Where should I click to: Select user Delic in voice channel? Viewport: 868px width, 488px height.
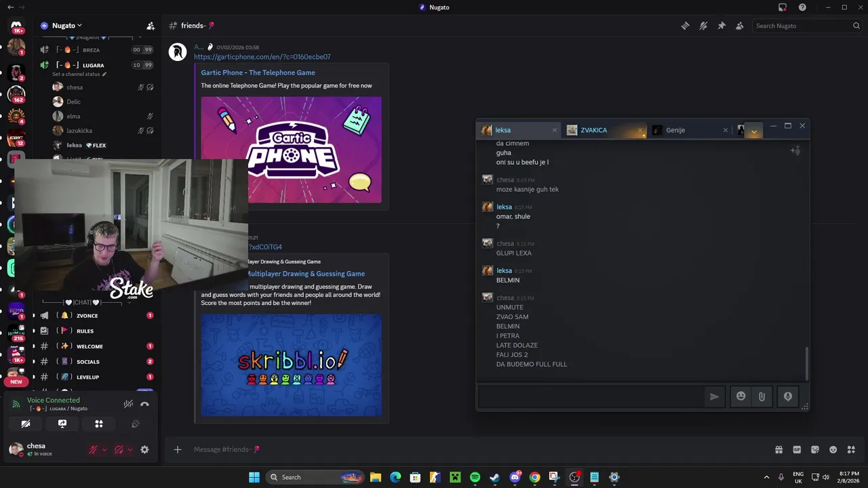[x=73, y=102]
